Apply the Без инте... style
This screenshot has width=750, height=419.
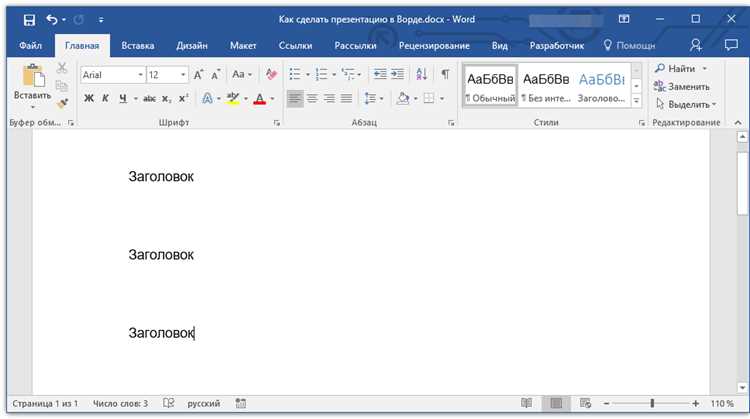546,86
